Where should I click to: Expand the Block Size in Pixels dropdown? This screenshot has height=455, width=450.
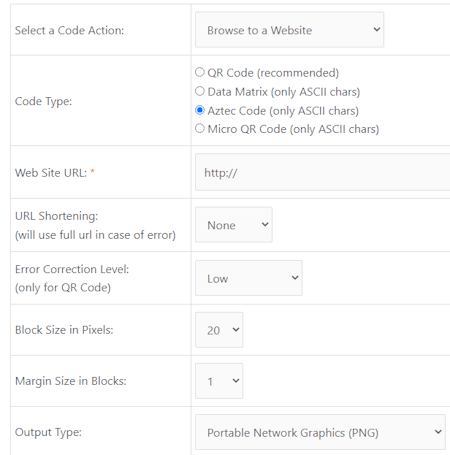pos(219,330)
